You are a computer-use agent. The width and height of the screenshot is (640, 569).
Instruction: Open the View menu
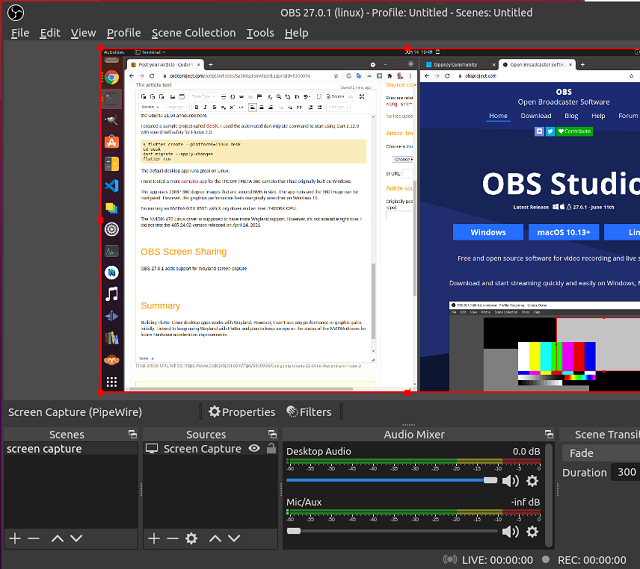(x=83, y=33)
